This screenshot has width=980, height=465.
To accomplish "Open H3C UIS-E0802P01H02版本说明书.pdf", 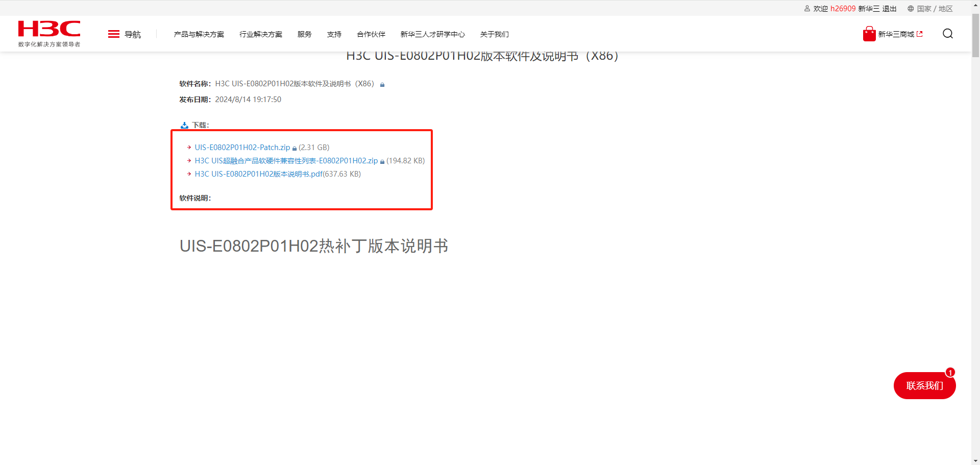I will coord(259,174).
